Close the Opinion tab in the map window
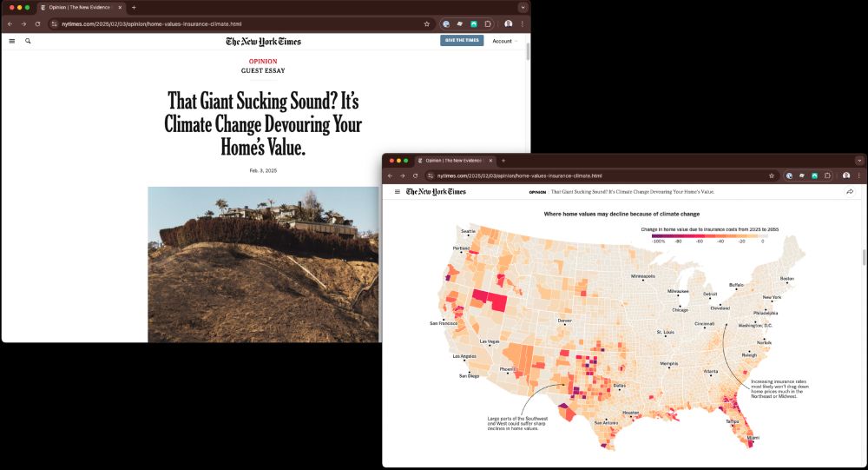Image resolution: width=868 pixels, height=470 pixels. (490, 161)
